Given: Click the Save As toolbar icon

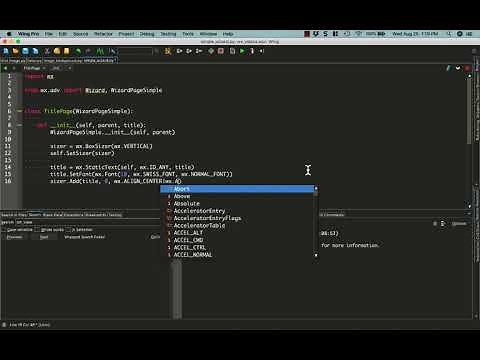Looking at the screenshot, I should tap(35, 51).
